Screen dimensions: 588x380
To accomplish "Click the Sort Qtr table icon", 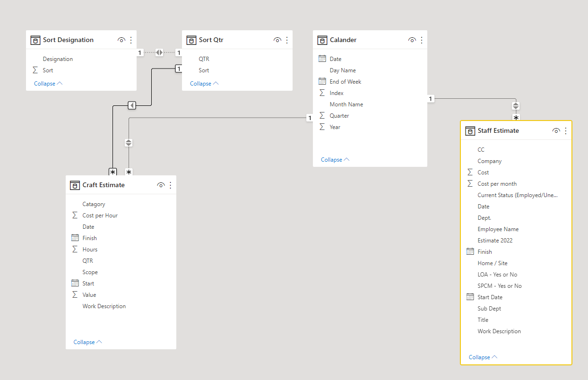I will [x=191, y=40].
